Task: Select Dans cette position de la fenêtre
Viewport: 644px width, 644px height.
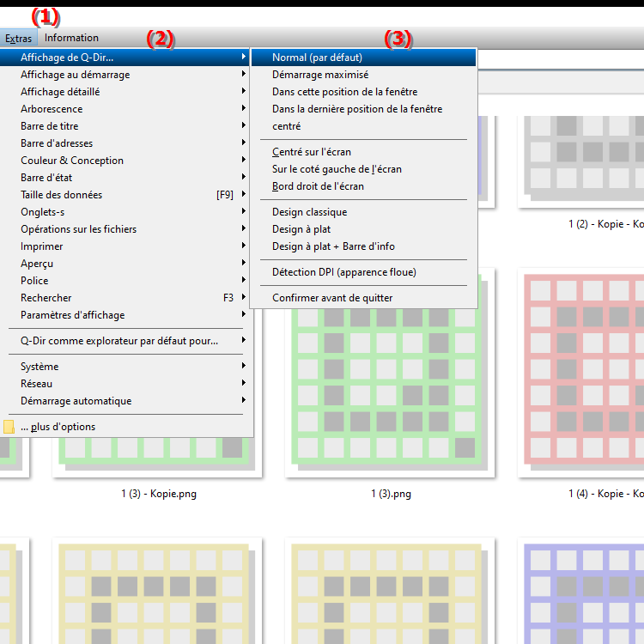Action: coord(364,92)
